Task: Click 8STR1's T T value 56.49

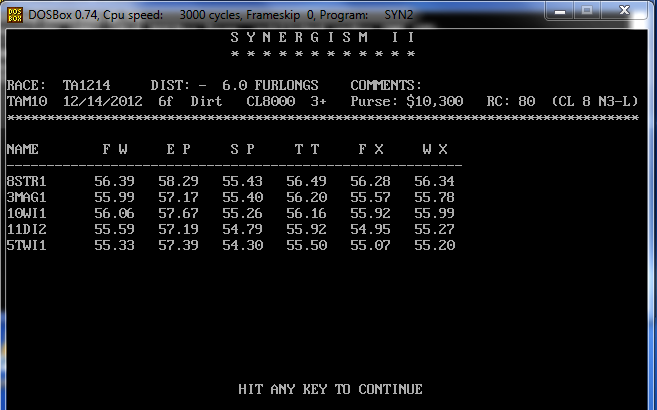Action: point(307,181)
